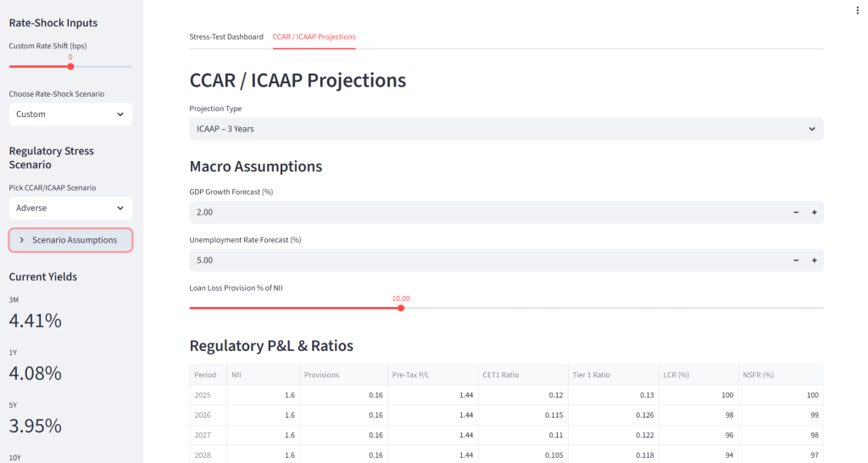Click the Loan Loss Provision slider handle
This screenshot has width=868, height=463.
tap(401, 308)
